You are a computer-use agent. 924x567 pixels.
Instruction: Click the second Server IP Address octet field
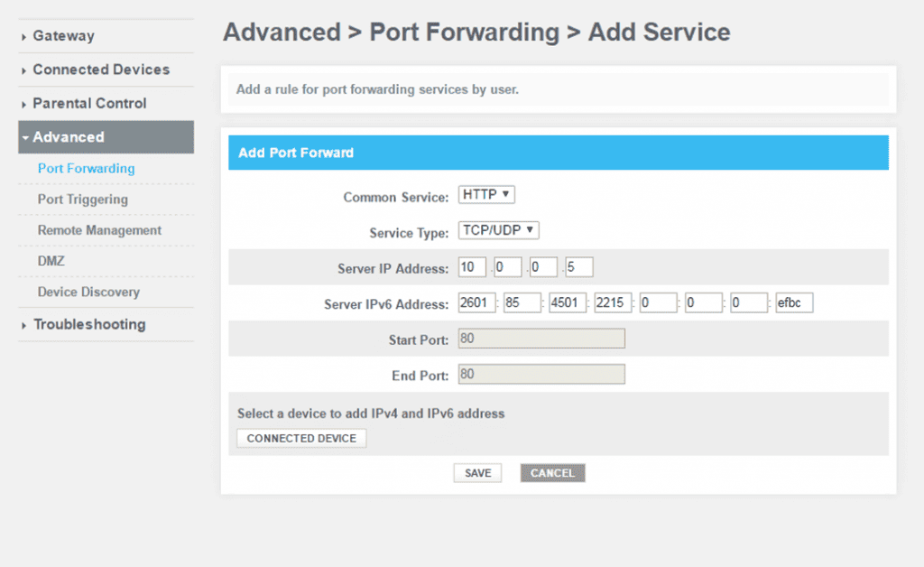click(508, 267)
